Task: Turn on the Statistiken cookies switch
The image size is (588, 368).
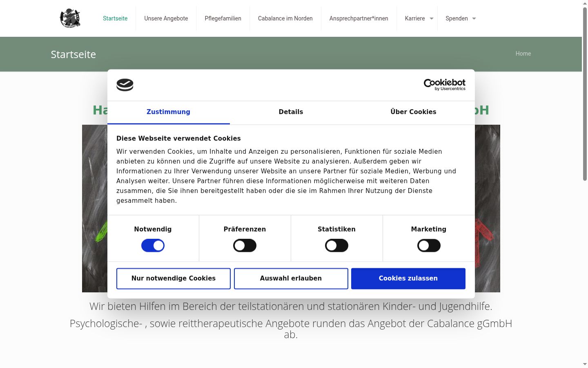Action: tap(336, 246)
